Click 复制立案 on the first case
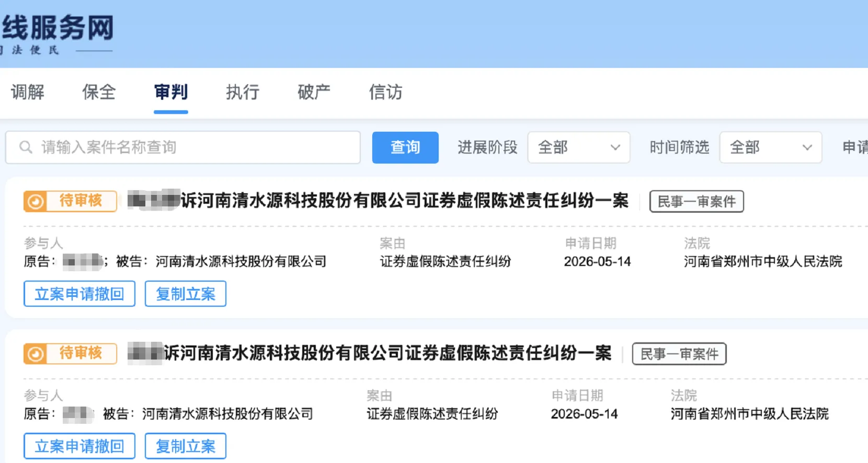The height and width of the screenshot is (463, 868). [186, 294]
